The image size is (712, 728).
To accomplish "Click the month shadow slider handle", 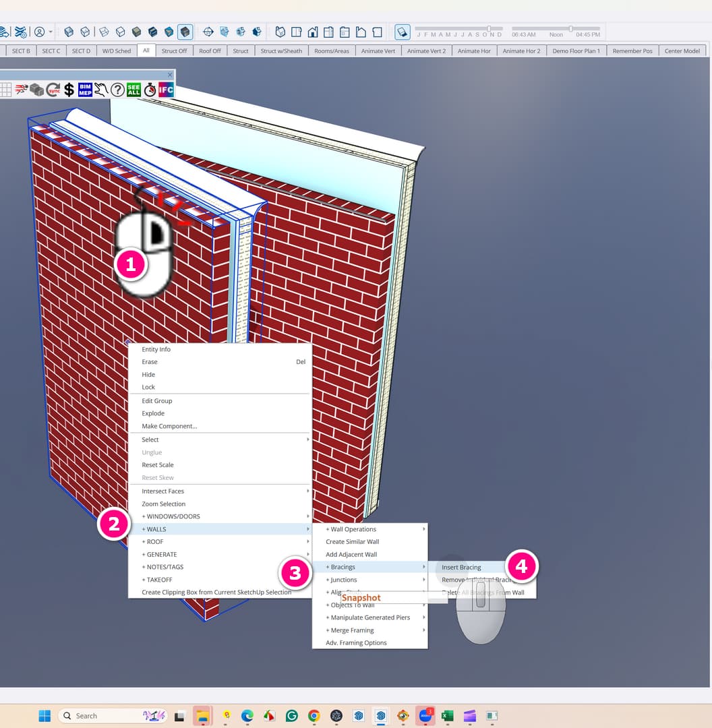I will (489, 29).
